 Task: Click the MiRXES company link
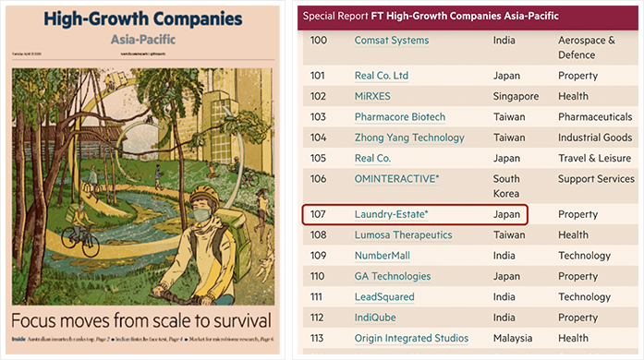pos(372,96)
